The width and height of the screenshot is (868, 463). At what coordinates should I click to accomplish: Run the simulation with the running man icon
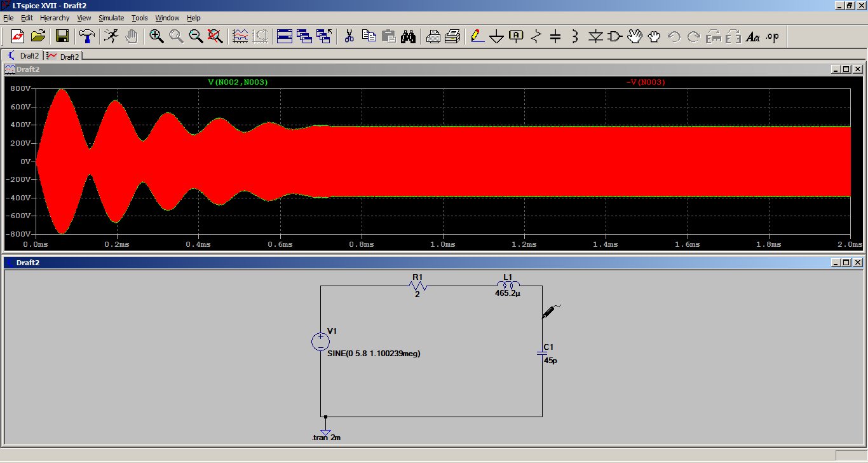pyautogui.click(x=111, y=36)
